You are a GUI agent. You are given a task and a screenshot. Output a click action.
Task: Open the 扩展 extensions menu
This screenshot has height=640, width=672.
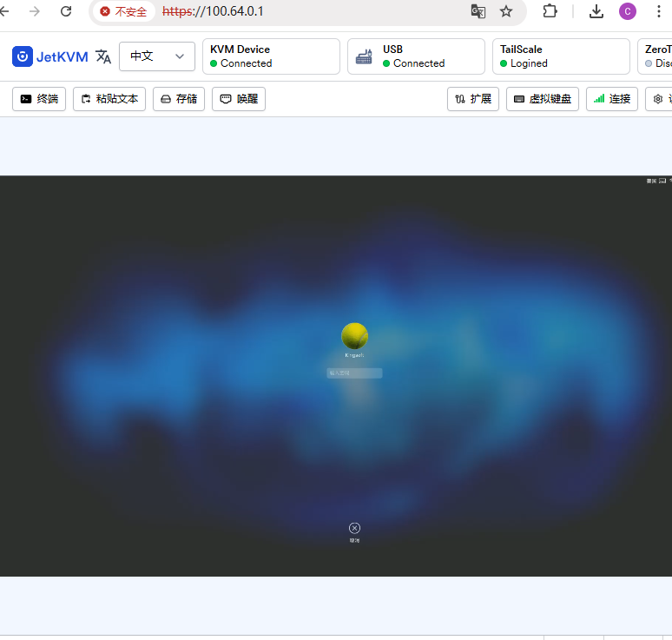(473, 99)
